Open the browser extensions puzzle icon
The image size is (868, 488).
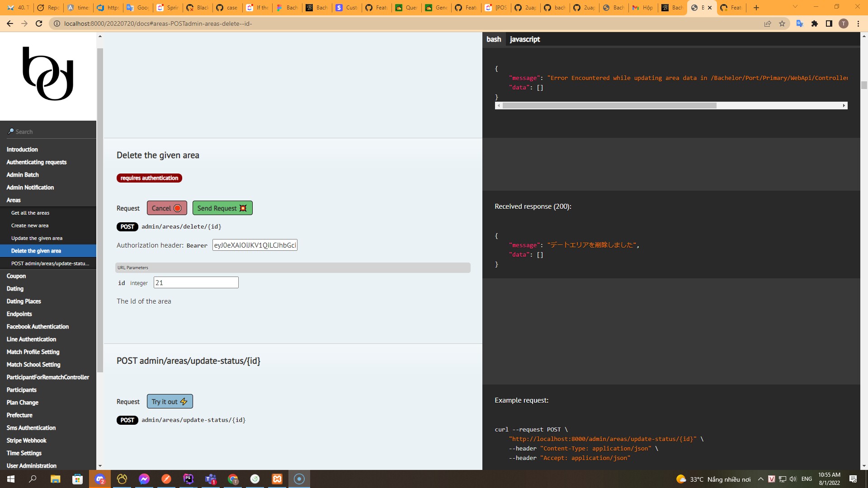point(815,23)
